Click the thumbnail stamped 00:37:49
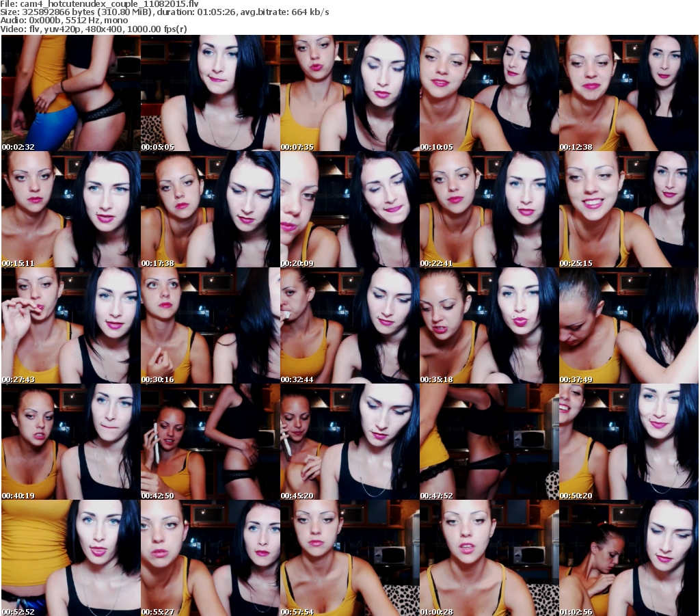The width and height of the screenshot is (700, 616). [x=629, y=325]
